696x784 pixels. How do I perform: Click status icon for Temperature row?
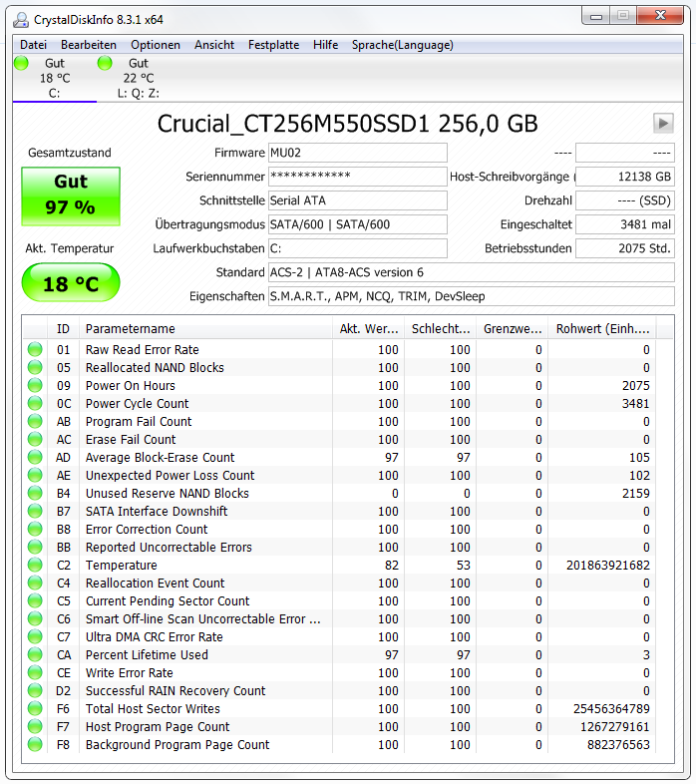35,565
